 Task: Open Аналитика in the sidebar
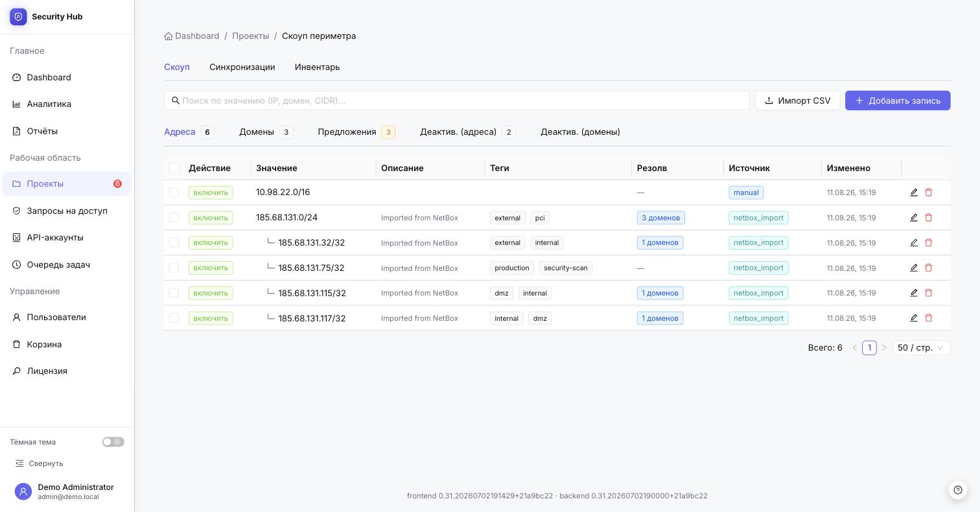click(x=67, y=104)
